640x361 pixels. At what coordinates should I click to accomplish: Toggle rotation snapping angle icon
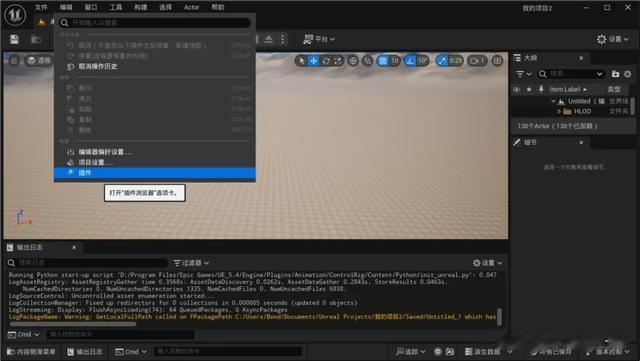coord(410,61)
